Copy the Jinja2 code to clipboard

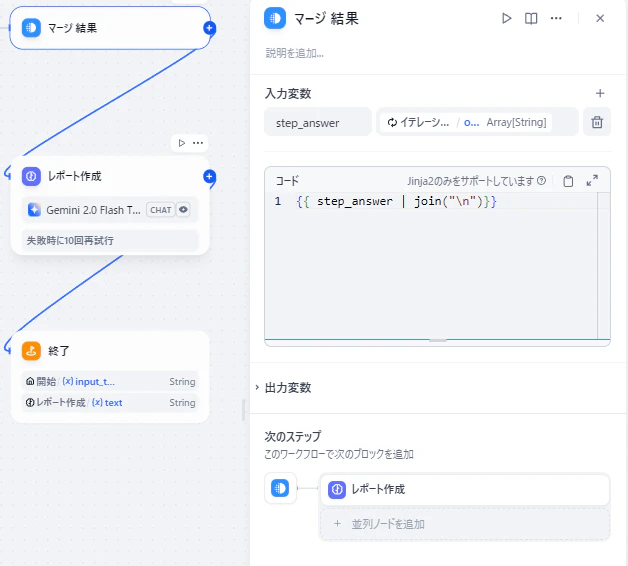pyautogui.click(x=568, y=181)
